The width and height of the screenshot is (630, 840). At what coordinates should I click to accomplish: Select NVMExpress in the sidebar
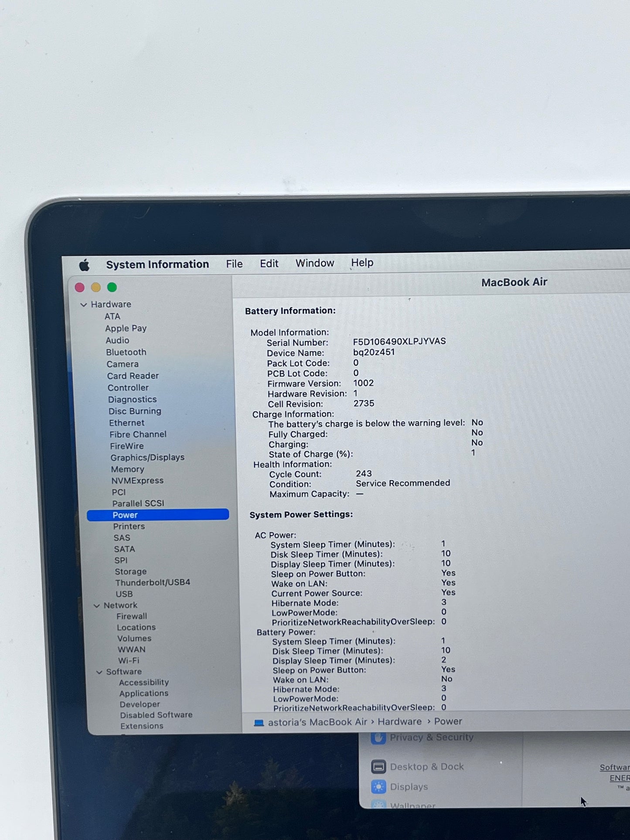click(x=137, y=481)
